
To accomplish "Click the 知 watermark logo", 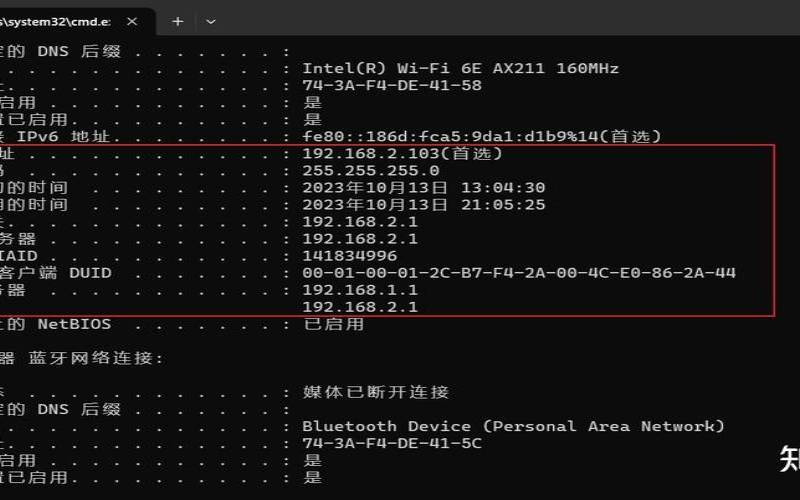I will pyautogui.click(x=789, y=459).
